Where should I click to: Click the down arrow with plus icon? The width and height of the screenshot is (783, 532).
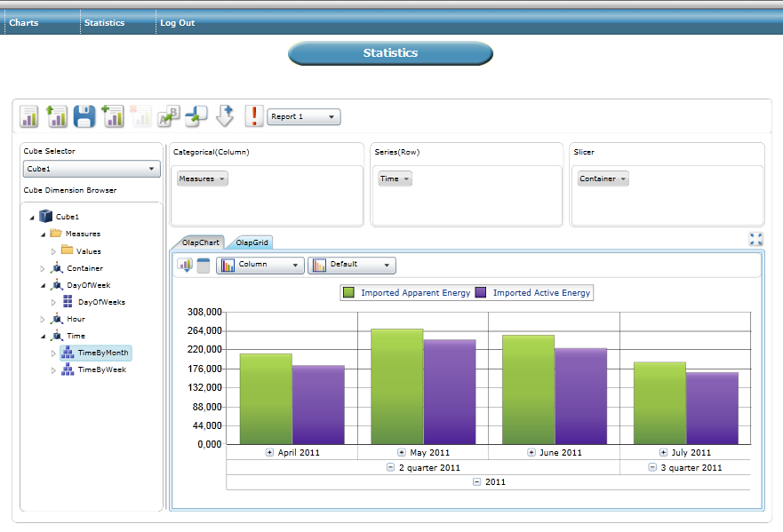pos(225,116)
